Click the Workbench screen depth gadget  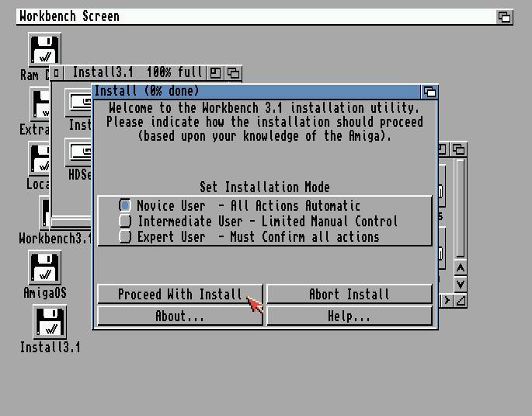tap(504, 16)
